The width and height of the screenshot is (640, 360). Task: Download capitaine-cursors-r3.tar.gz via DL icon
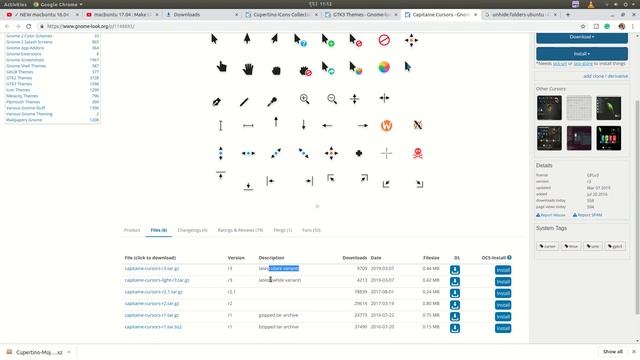pos(455,270)
